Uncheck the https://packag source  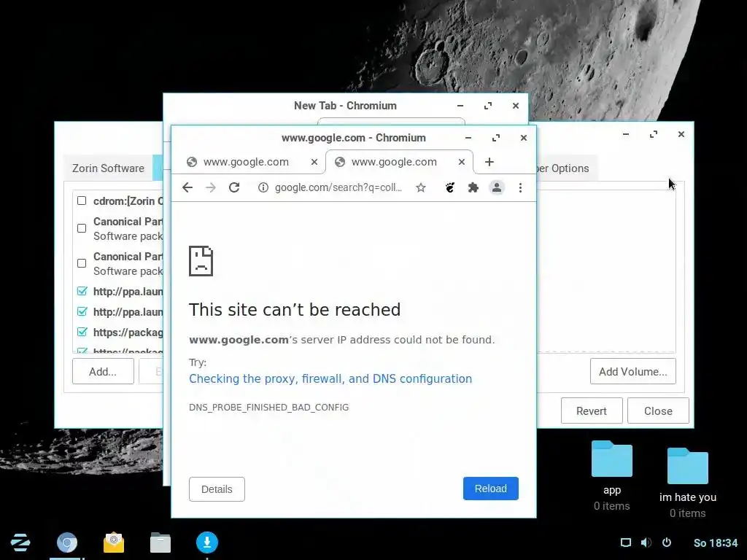pos(82,332)
